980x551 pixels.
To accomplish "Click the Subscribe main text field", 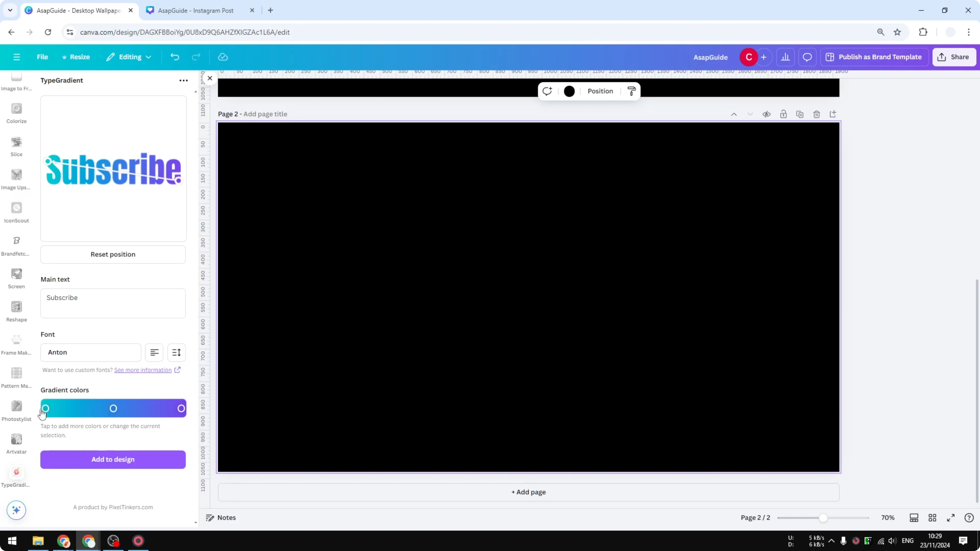I will 113,303.
